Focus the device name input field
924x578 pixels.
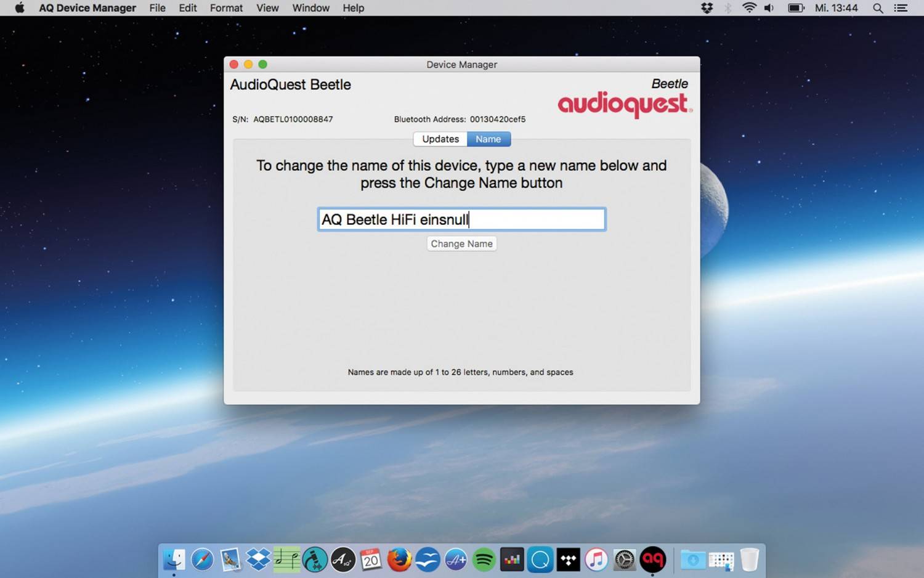click(x=461, y=219)
